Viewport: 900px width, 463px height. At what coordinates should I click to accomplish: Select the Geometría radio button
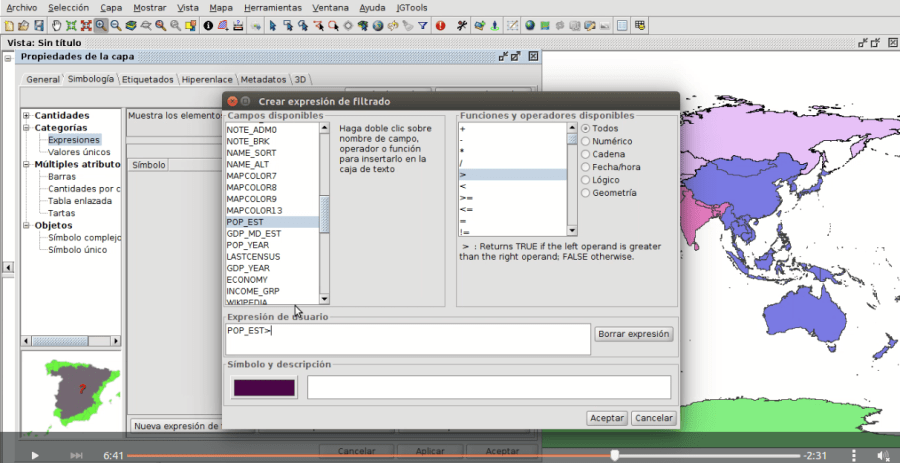(x=586, y=193)
